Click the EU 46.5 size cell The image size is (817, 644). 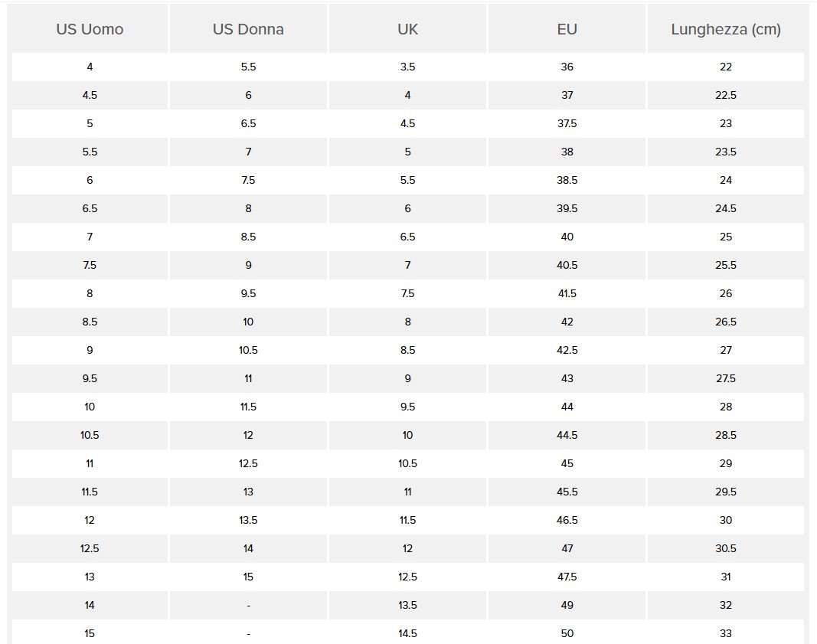567,520
